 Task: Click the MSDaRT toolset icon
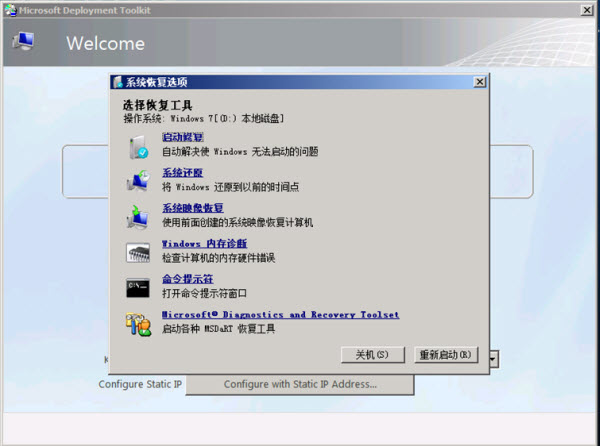(138, 324)
